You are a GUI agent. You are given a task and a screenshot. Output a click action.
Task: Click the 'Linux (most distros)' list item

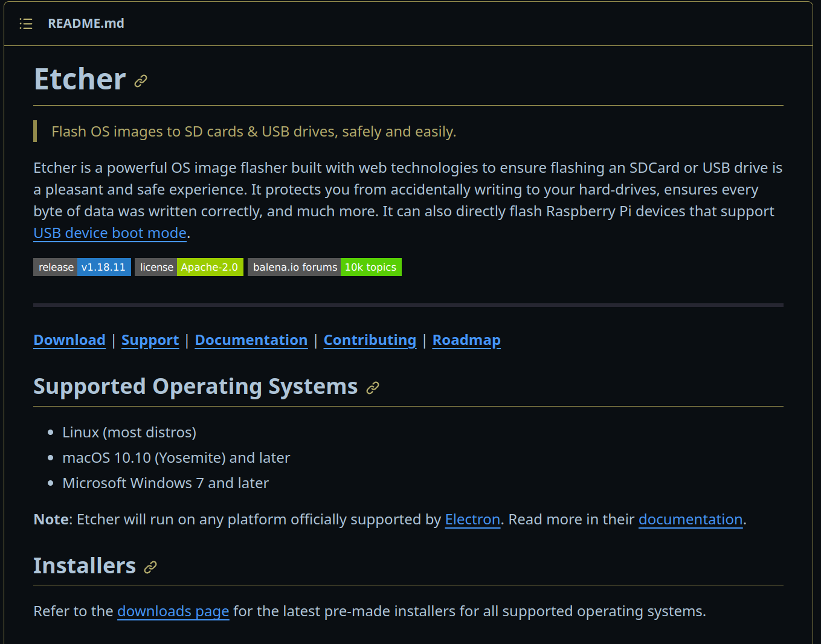coord(129,433)
